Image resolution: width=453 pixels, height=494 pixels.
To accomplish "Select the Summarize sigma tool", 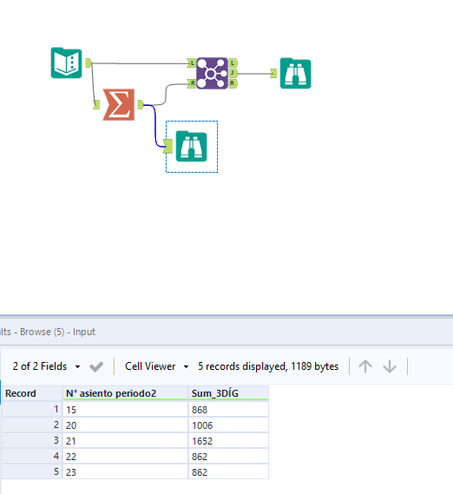I will [x=119, y=105].
